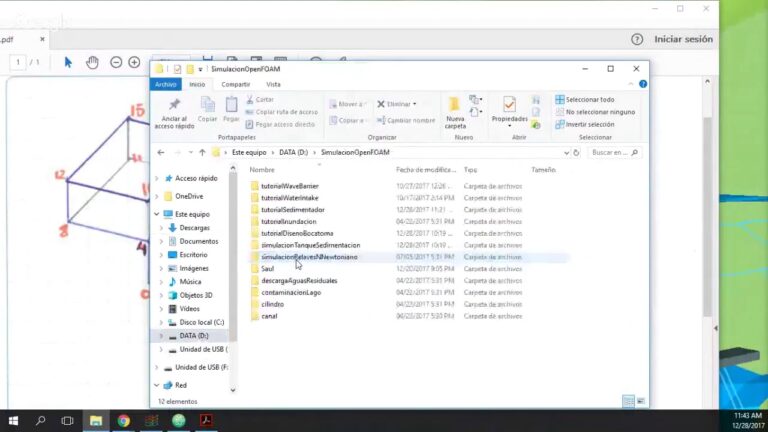
Task: Switch to the Vista tab
Action: 273,84
